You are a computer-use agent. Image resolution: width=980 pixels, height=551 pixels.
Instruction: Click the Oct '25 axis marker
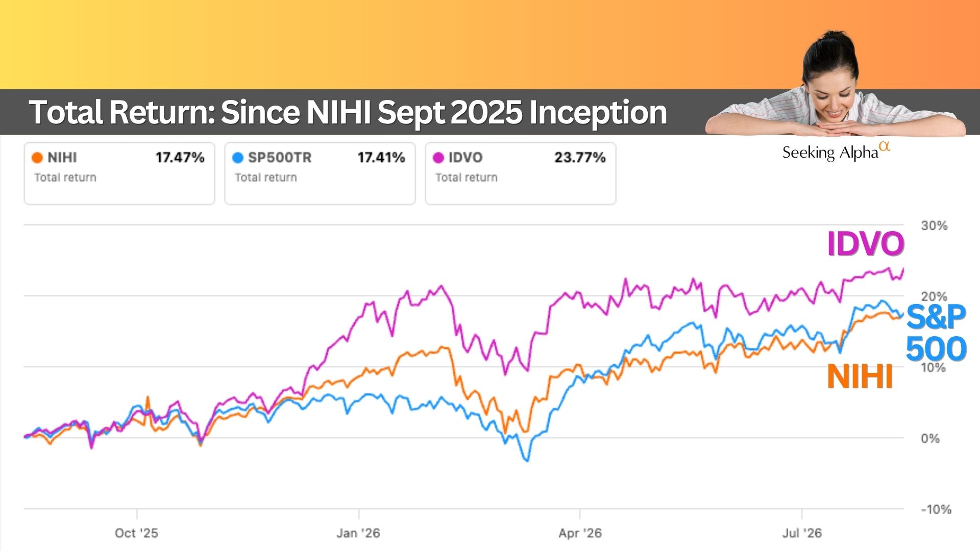(136, 533)
